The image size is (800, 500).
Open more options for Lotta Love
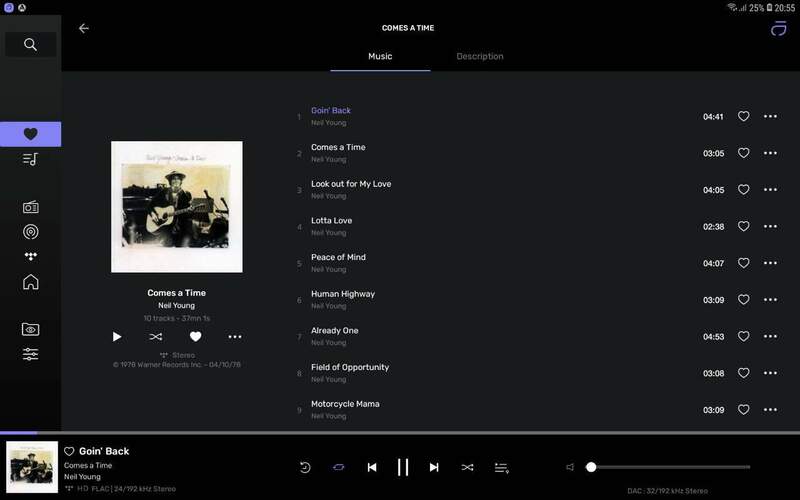pyautogui.click(x=770, y=227)
